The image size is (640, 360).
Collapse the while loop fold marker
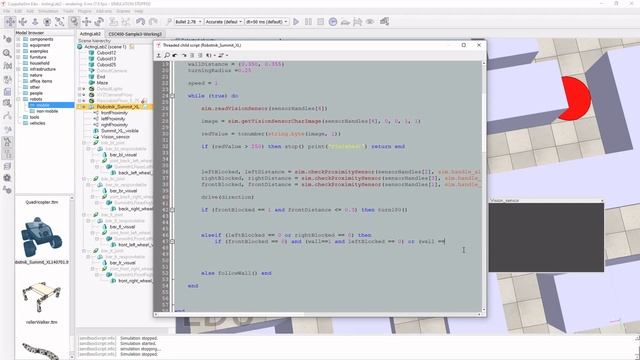coord(172,96)
